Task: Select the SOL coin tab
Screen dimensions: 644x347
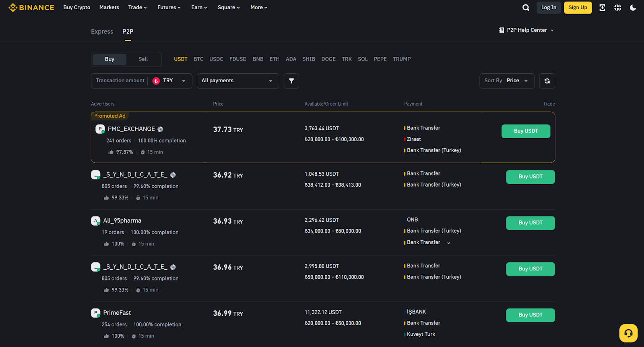Action: click(x=363, y=59)
